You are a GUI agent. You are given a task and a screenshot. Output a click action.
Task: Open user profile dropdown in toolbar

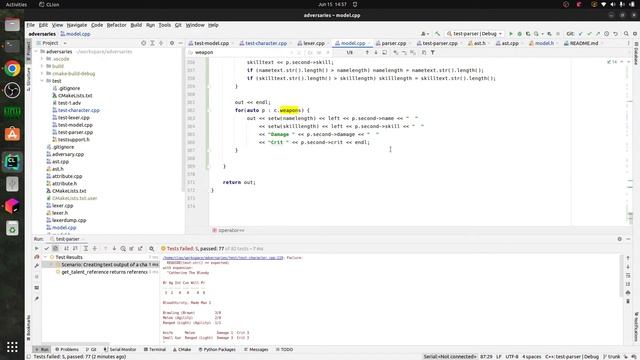click(424, 34)
